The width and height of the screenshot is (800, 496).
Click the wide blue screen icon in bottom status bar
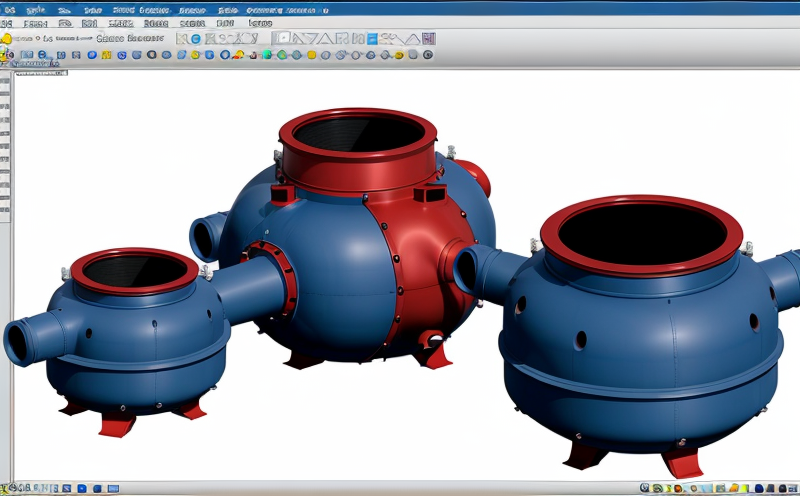[x=113, y=488]
